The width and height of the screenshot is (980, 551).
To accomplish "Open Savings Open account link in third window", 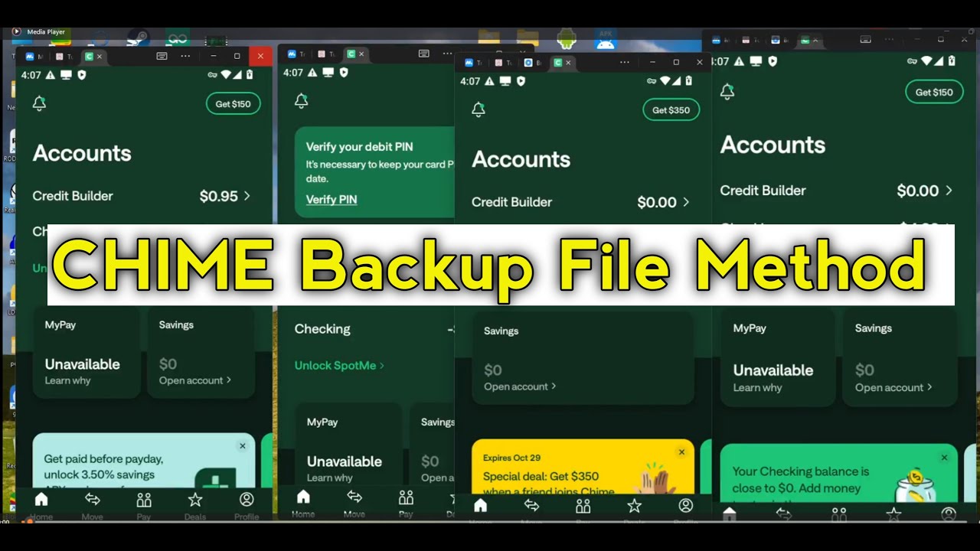I will pyautogui.click(x=520, y=386).
